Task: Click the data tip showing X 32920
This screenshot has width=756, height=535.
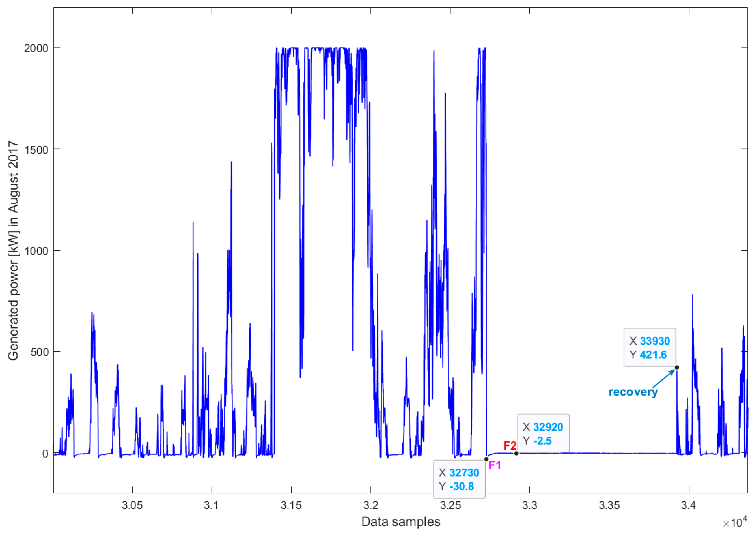Action: click(x=543, y=433)
